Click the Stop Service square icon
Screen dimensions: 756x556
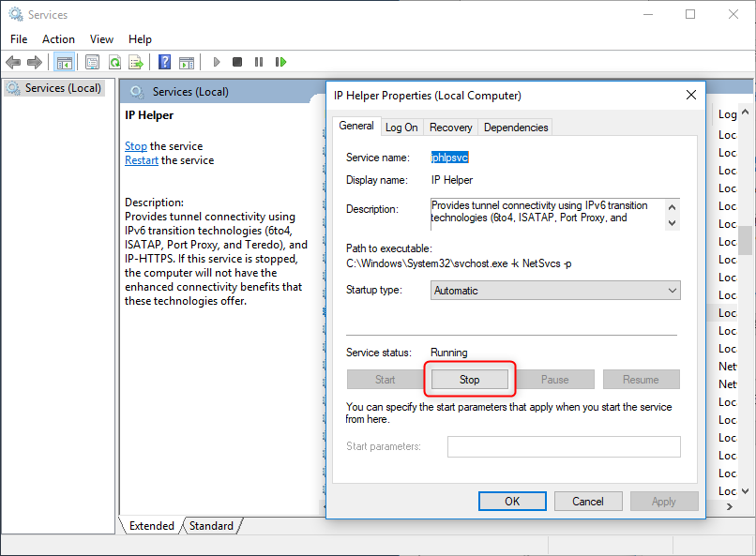tap(237, 63)
